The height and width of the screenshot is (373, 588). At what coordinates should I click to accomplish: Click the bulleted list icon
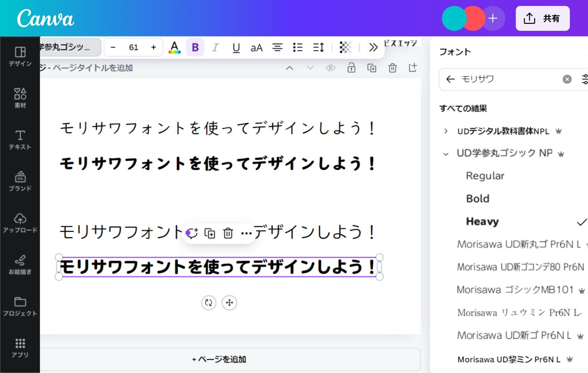pos(298,47)
